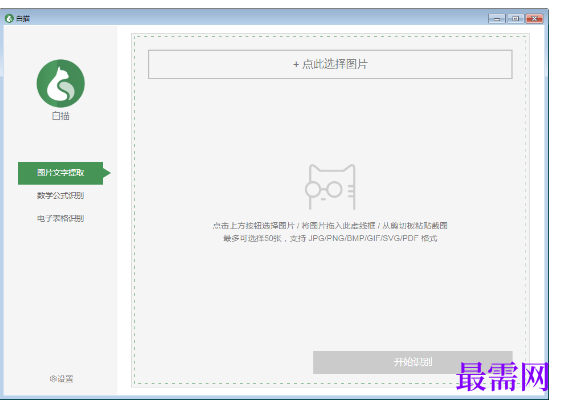Open 设置 settings at sidebar bottom

click(61, 379)
